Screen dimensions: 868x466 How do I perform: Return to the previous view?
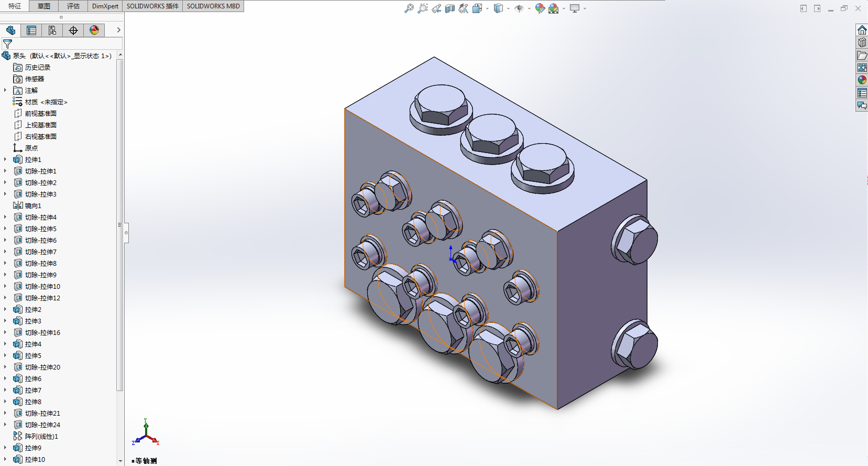[x=436, y=8]
